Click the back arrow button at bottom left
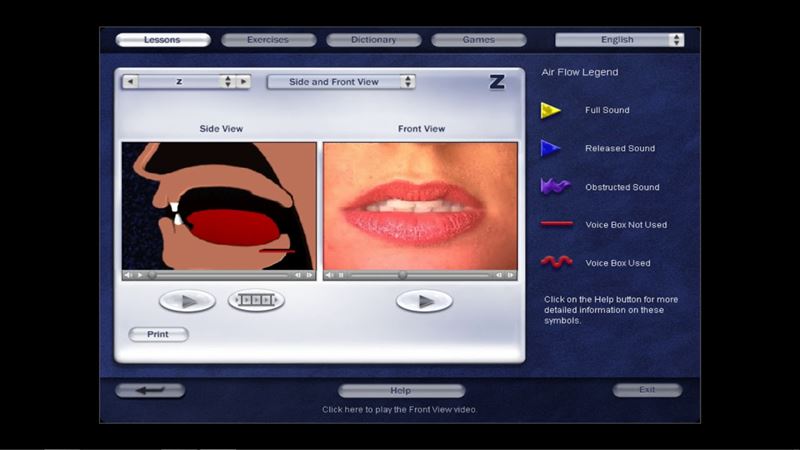Image resolution: width=800 pixels, height=450 pixels. coord(150,390)
